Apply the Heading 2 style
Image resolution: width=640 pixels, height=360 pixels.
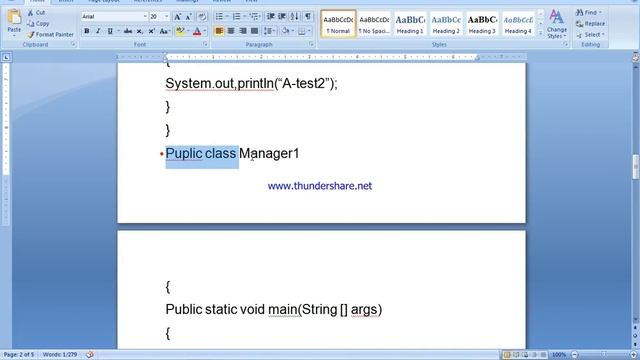pos(446,24)
